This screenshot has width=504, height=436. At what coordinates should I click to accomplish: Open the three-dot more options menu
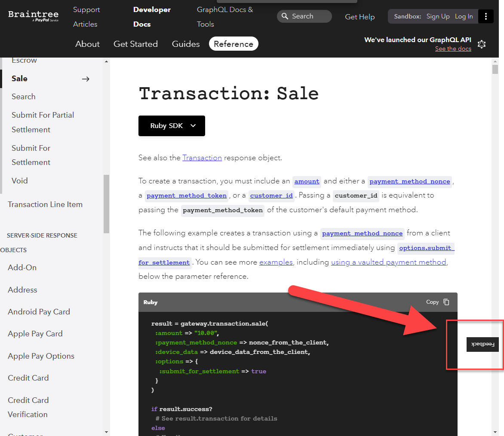[486, 16]
